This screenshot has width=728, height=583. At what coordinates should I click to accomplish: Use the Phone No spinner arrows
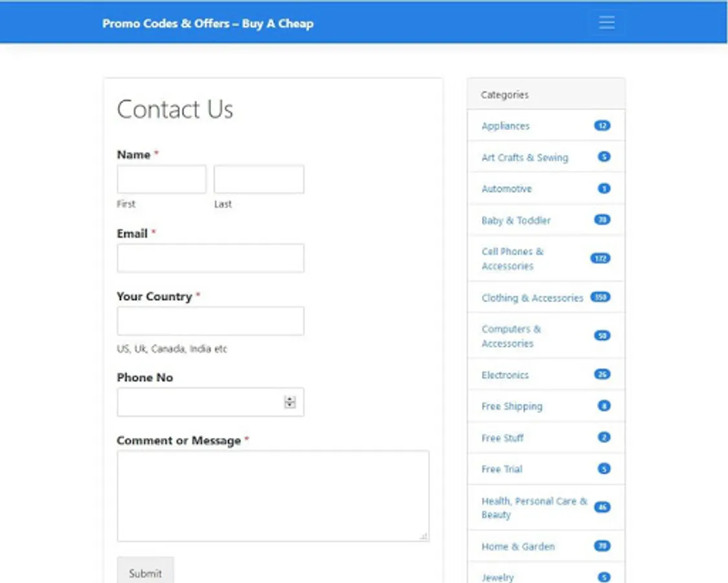[x=290, y=402]
